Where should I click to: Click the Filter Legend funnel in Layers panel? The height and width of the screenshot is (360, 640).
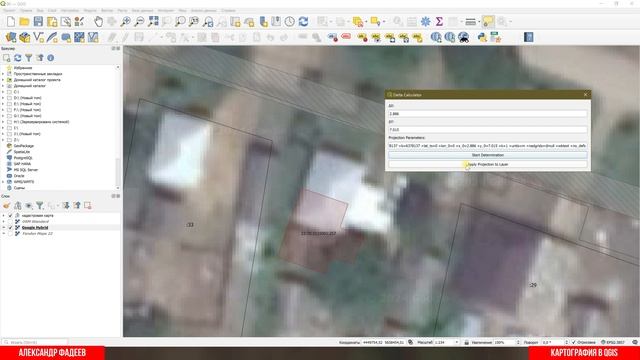click(40, 205)
